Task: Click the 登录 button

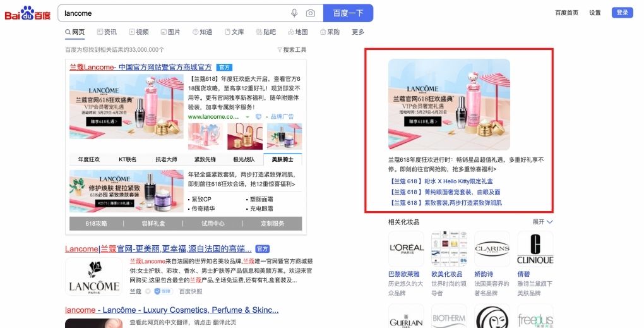Action: pyautogui.click(x=623, y=13)
